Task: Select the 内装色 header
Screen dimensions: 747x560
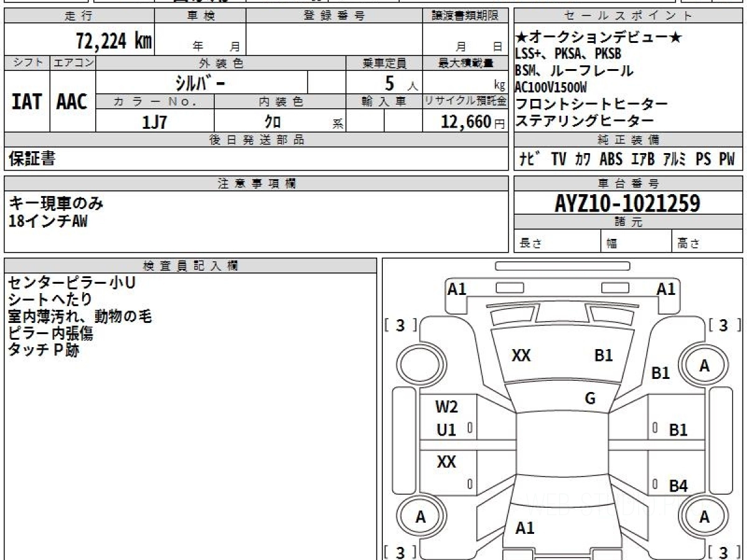Action: [x=280, y=101]
